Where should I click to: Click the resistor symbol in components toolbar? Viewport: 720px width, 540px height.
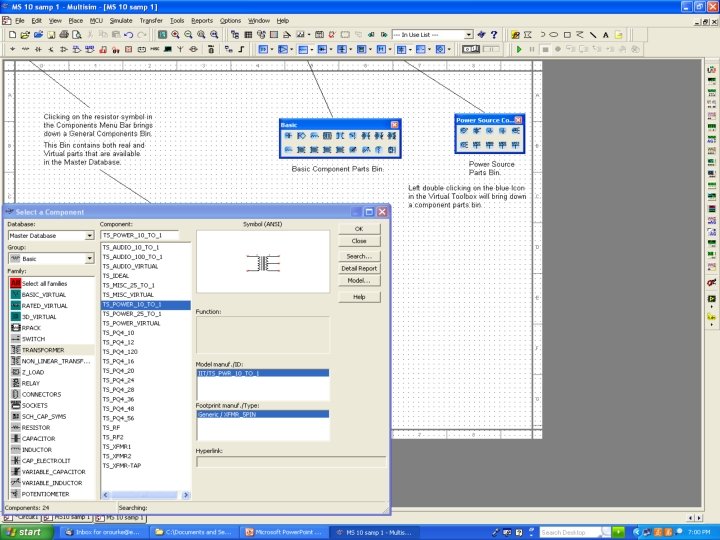click(25, 49)
